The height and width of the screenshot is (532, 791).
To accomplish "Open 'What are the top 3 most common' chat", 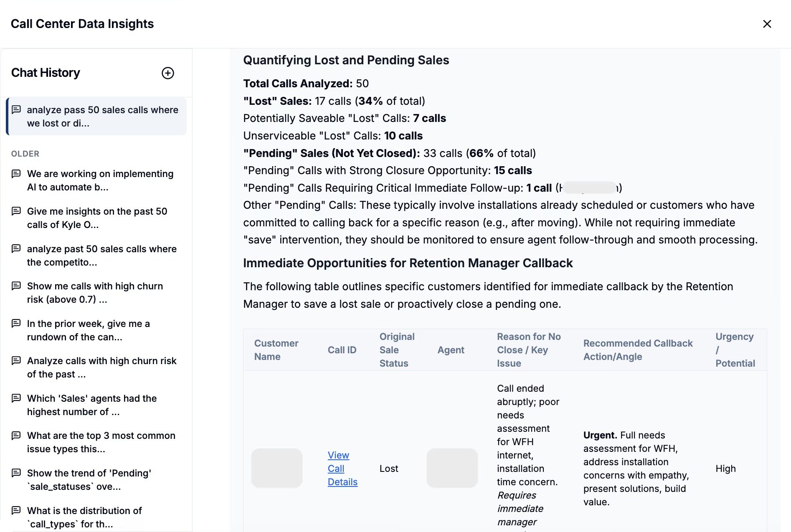I will point(101,442).
